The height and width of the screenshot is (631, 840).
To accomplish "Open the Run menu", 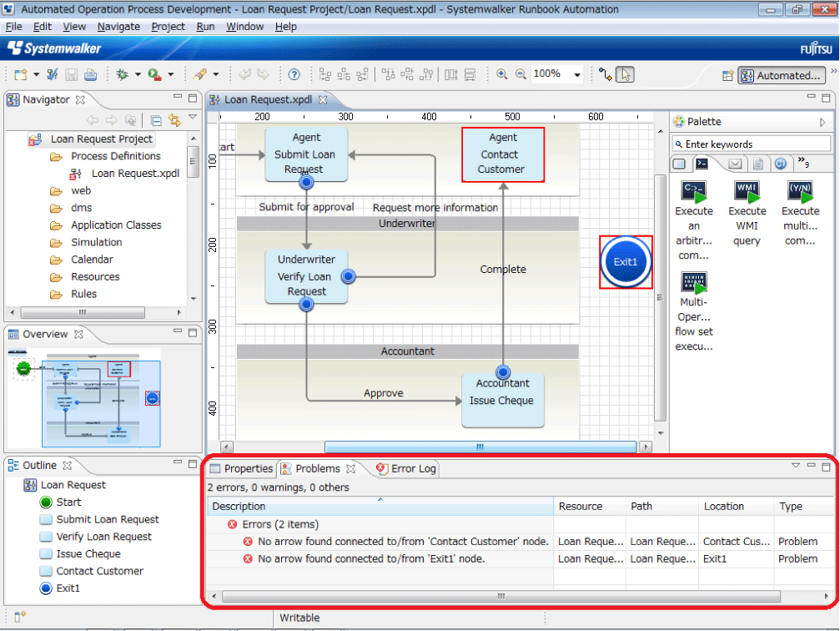I will coord(205,26).
